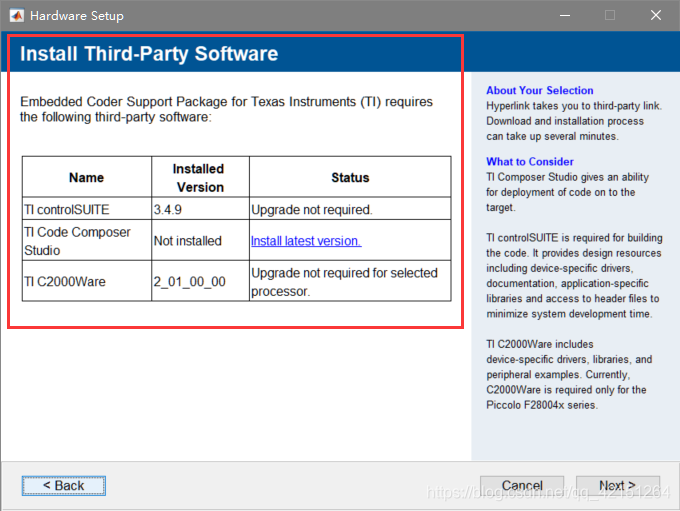Click the Install Third-Party Software title
Image resolution: width=680 pixels, height=511 pixels.
(149, 54)
